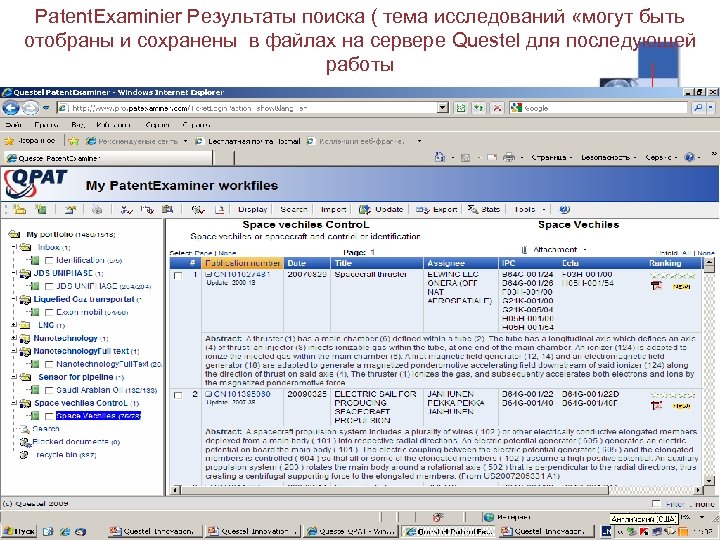
Task: Set the star rating for row 2
Action: tap(673, 396)
